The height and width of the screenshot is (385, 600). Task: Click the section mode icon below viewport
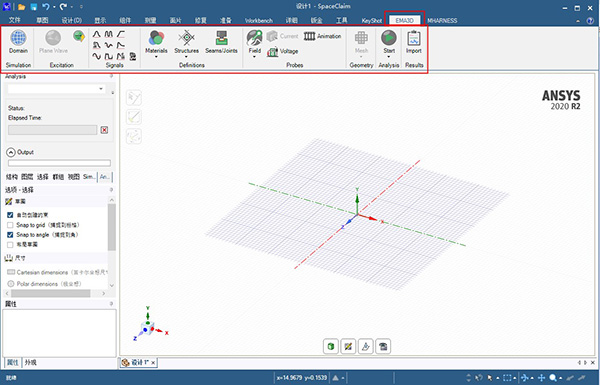(366, 347)
